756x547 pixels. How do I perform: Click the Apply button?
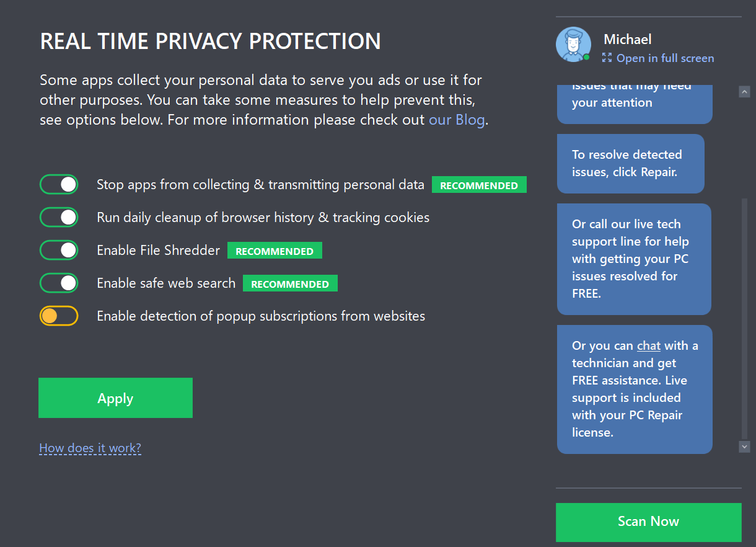pyautogui.click(x=115, y=398)
